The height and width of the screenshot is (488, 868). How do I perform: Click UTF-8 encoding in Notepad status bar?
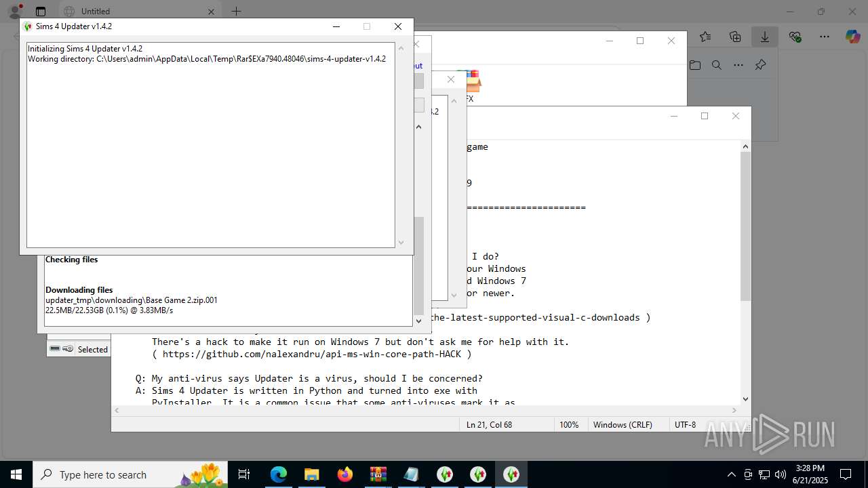[685, 425]
